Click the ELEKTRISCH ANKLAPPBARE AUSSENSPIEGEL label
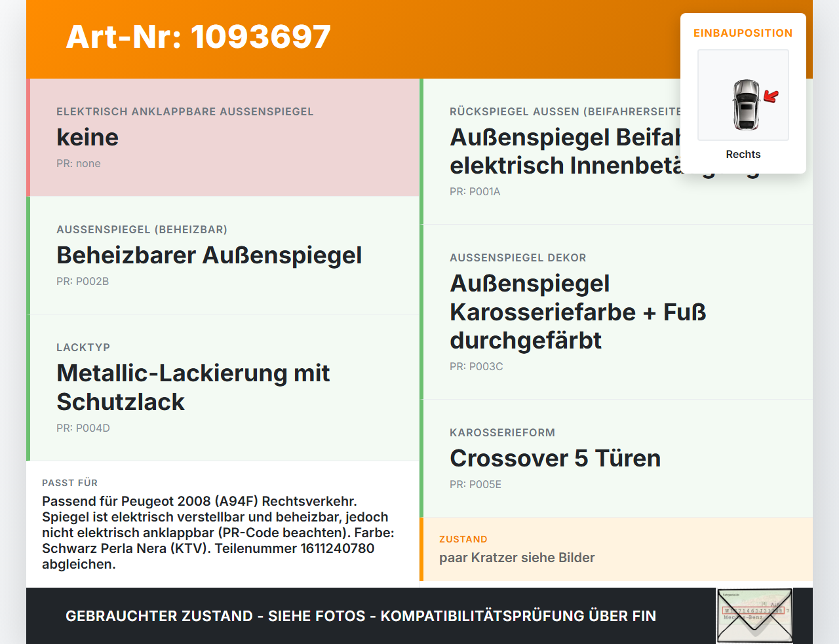This screenshot has width=839, height=644. [185, 111]
